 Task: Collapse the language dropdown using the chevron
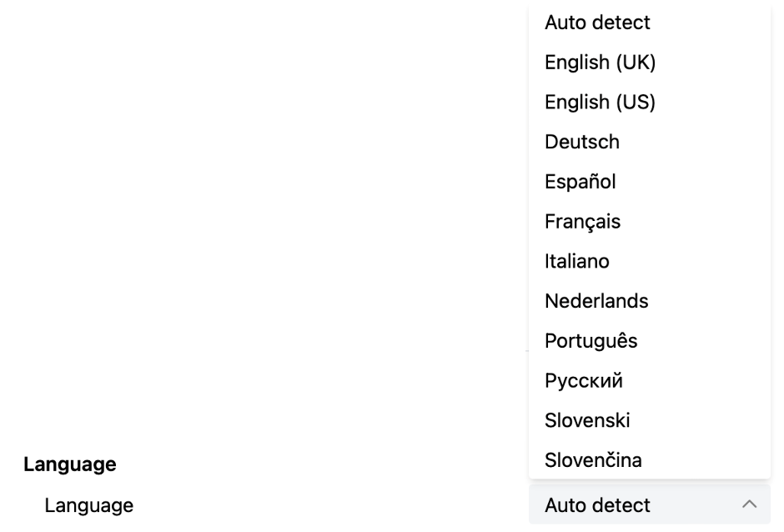click(x=749, y=504)
